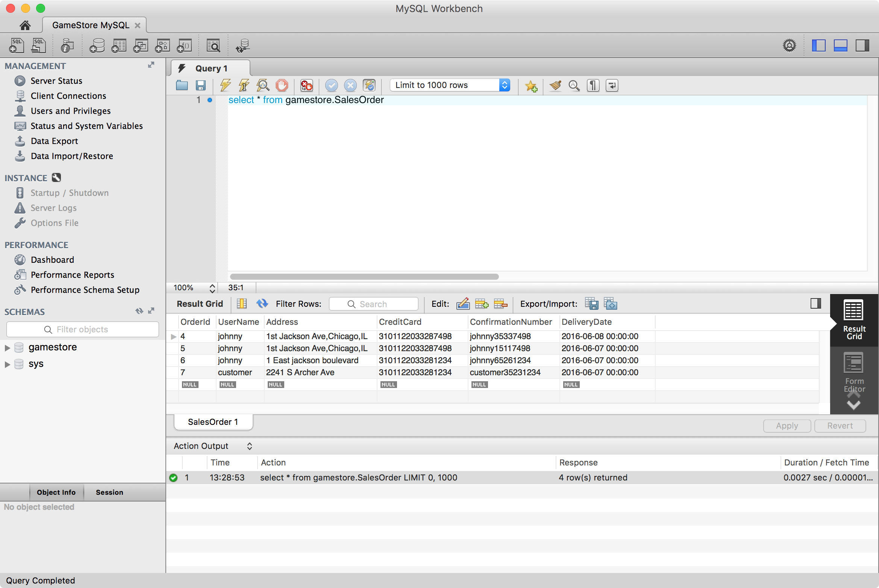The image size is (879, 588).
Task: Show more result view options chevron
Action: (854, 405)
